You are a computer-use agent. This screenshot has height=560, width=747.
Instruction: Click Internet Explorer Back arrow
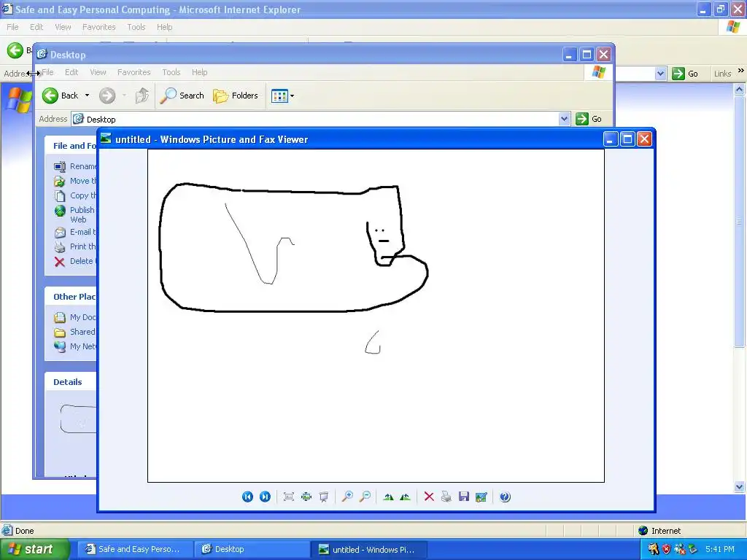tap(15, 50)
